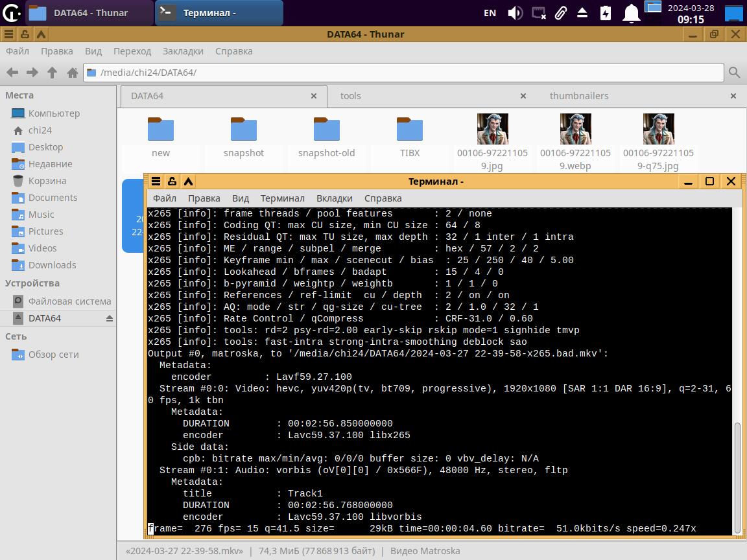This screenshot has height=560, width=747.
Task: Open the Закладки menu in Thunar
Action: pos(183,51)
